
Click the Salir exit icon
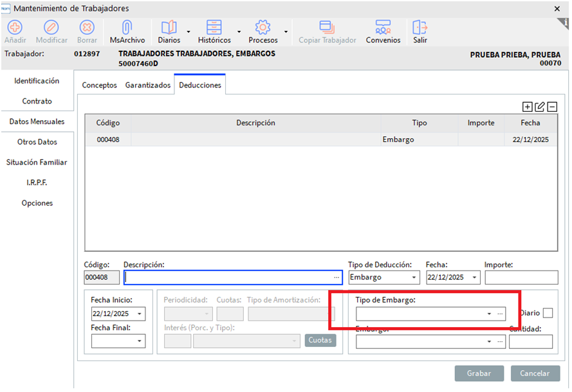coord(420,28)
